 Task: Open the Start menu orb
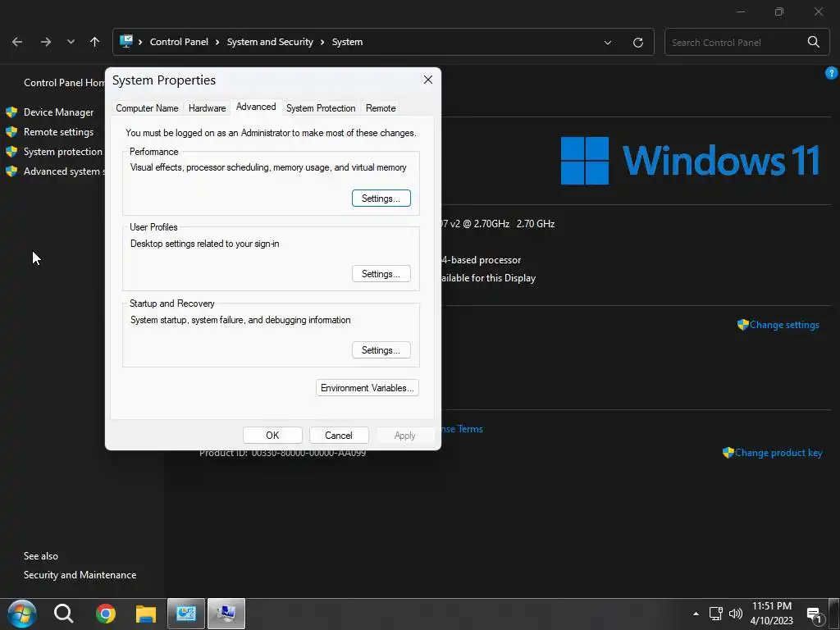pyautogui.click(x=22, y=614)
